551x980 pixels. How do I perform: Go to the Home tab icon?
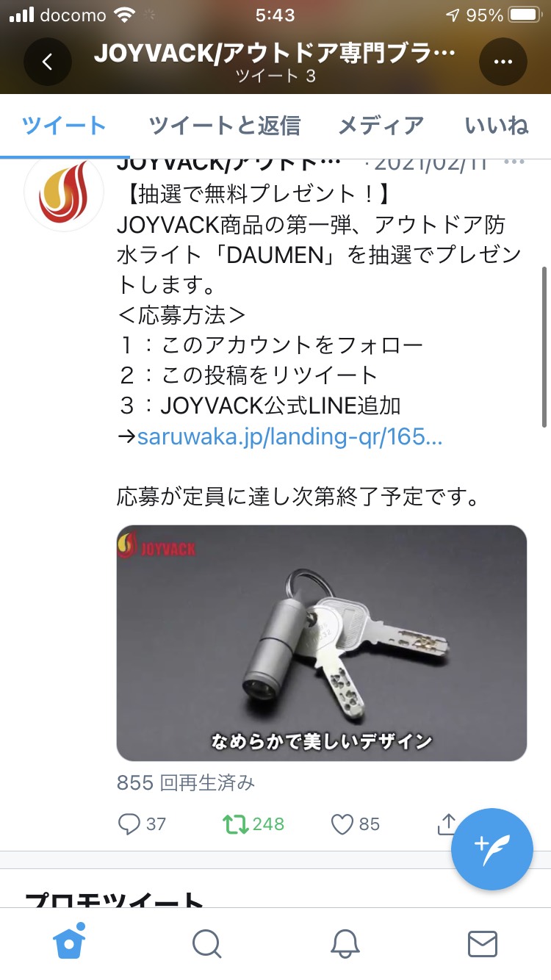[69, 942]
